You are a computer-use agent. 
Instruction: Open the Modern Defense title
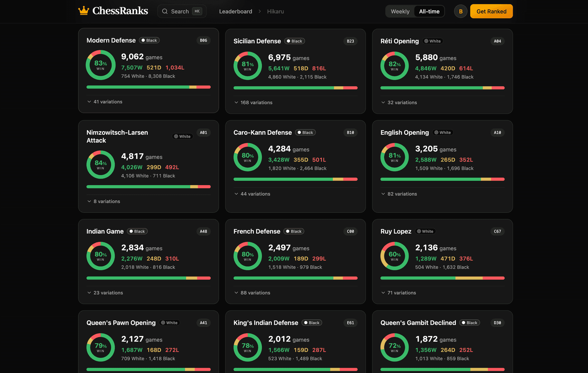111,40
